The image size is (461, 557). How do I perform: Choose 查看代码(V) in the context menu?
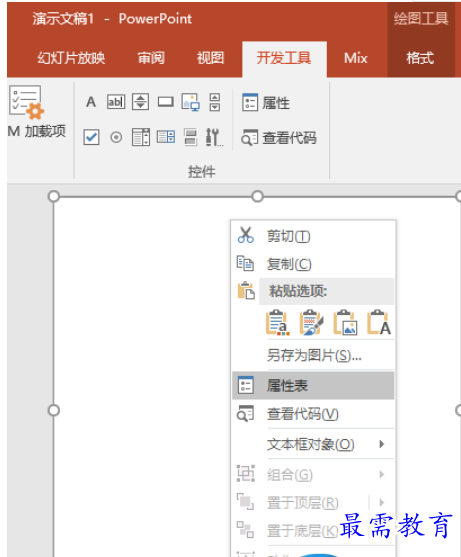(x=313, y=414)
